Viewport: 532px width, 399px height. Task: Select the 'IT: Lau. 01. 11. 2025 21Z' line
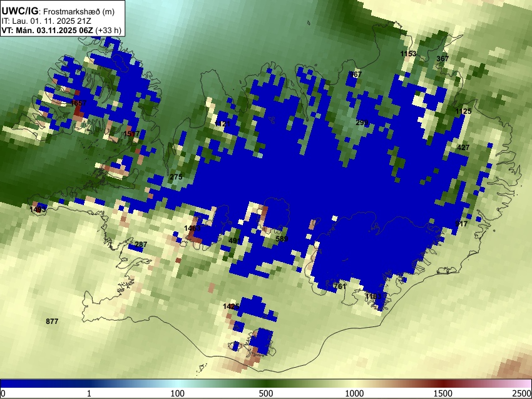(46, 21)
